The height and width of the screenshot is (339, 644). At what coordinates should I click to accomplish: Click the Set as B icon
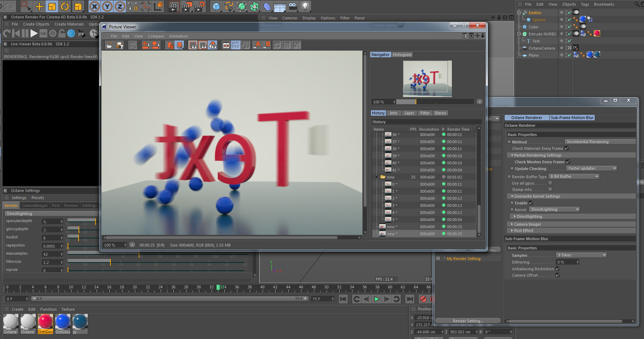[267, 45]
